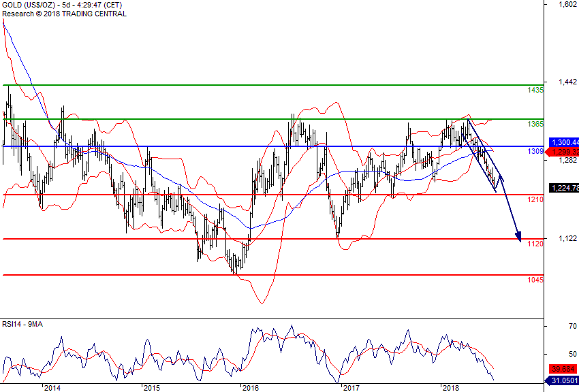The width and height of the screenshot is (579, 392).
Task: Click the green 1435 resistance label
Action: pyautogui.click(x=535, y=90)
